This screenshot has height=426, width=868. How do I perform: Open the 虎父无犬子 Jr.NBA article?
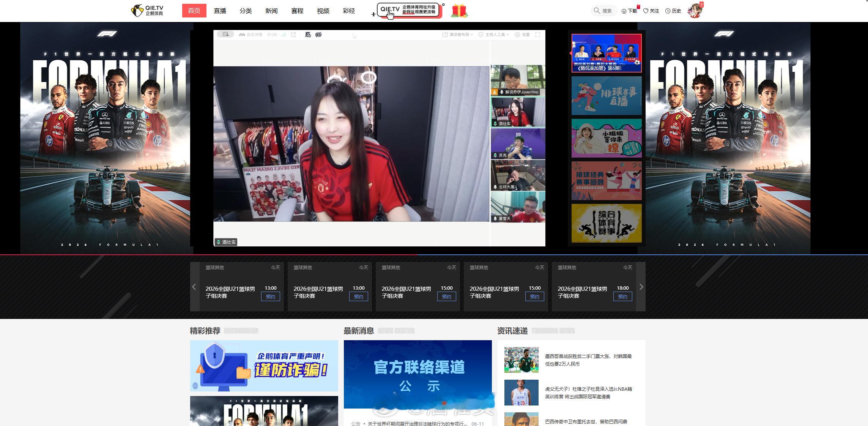tap(588, 393)
